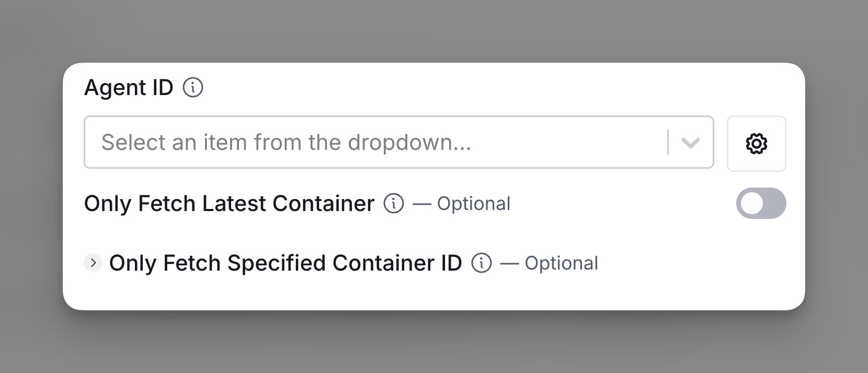Click the circled i after Agent ID label

pos(192,87)
